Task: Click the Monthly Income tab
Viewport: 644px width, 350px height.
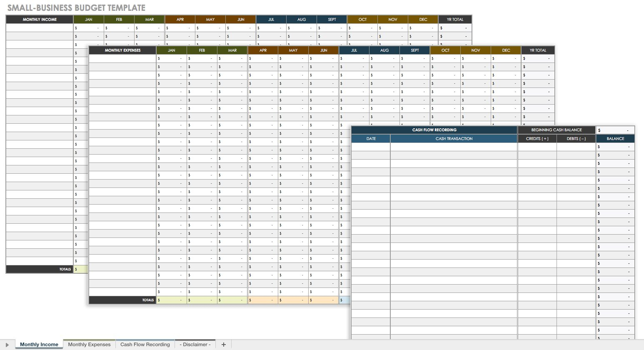Action: (39, 344)
